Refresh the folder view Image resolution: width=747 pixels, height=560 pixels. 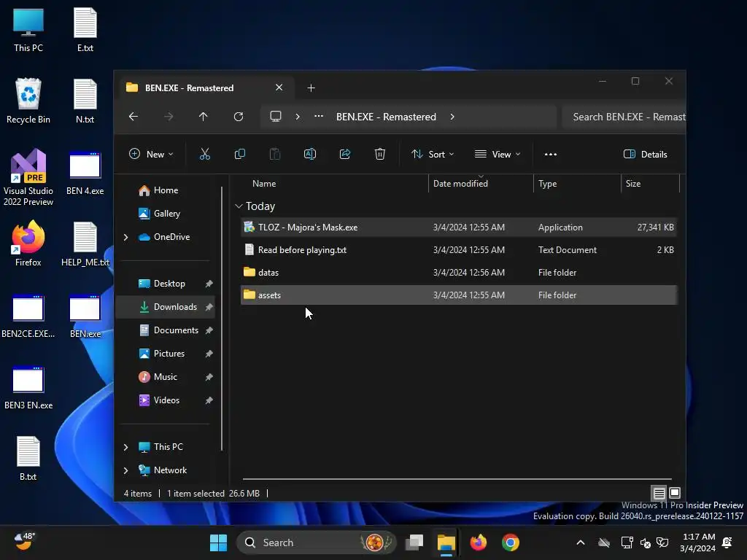(239, 117)
